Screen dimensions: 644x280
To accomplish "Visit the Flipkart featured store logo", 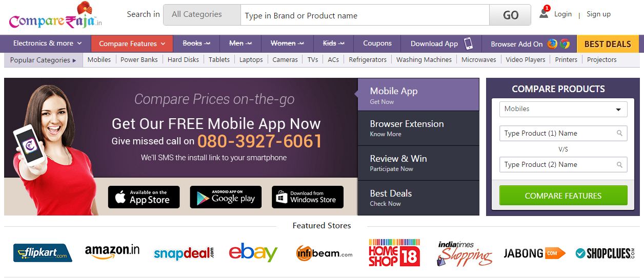I will coord(43,253).
